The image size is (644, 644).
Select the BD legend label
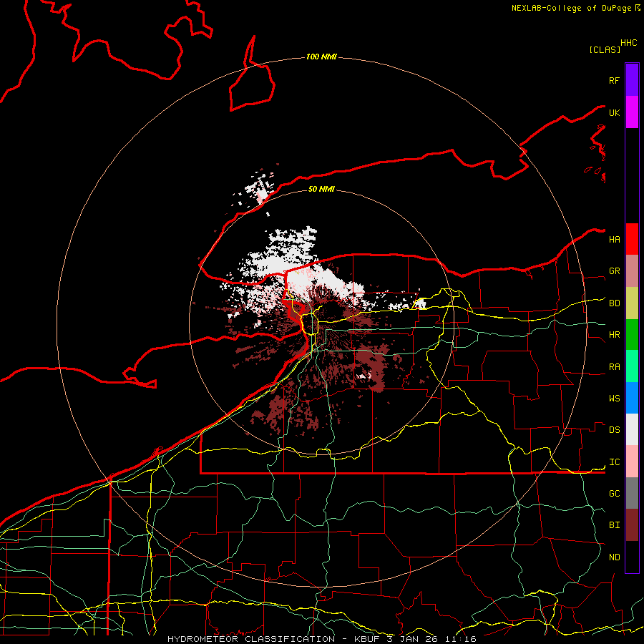(x=614, y=303)
